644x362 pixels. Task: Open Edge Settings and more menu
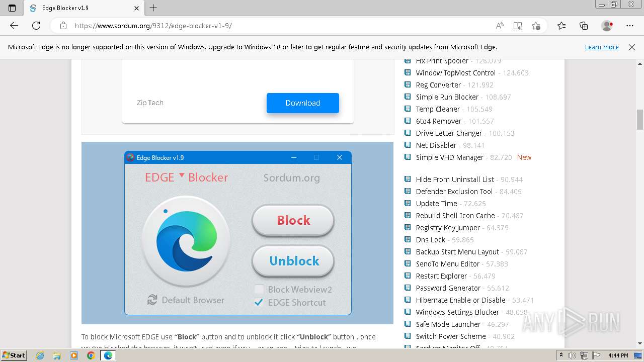630,26
